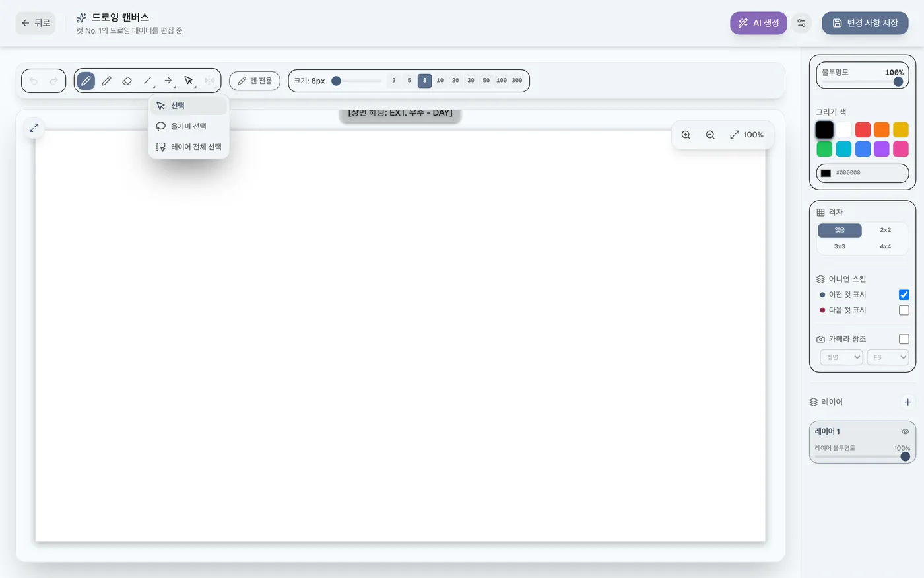Screen dimensions: 924x578
Task: Select the brush pen tool
Action: (86, 81)
